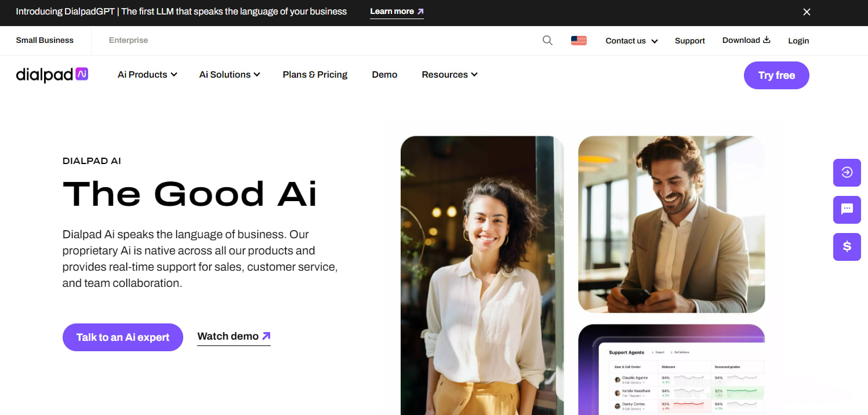Click Learn more in the top banner
This screenshot has height=415, width=868.
tap(397, 12)
